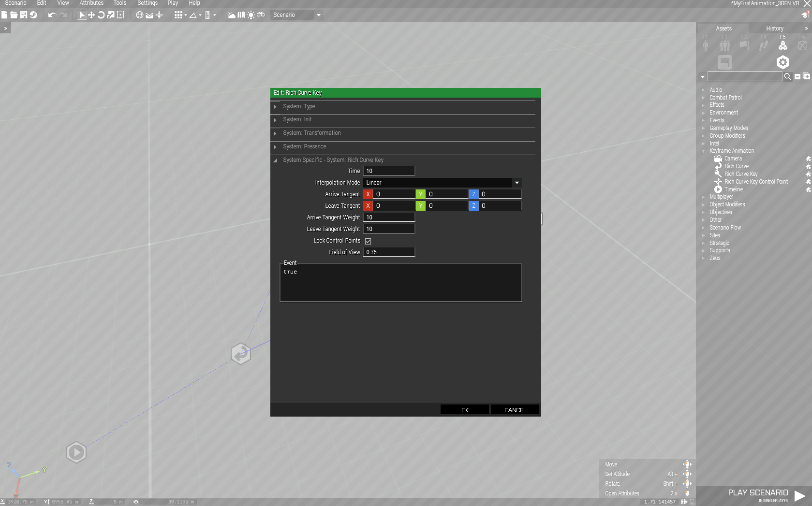812x506 pixels.
Task: Switch to the History tab
Action: coord(774,29)
